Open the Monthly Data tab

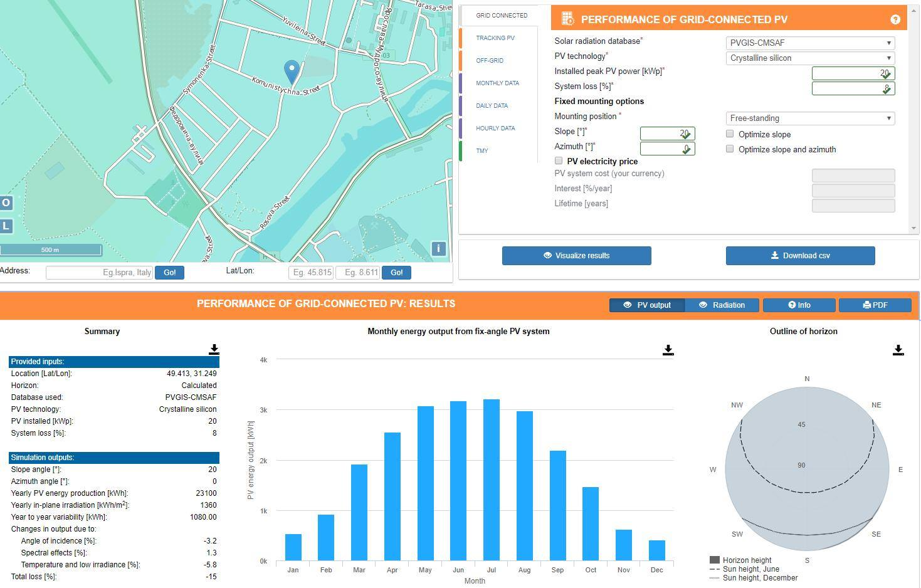pyautogui.click(x=497, y=83)
